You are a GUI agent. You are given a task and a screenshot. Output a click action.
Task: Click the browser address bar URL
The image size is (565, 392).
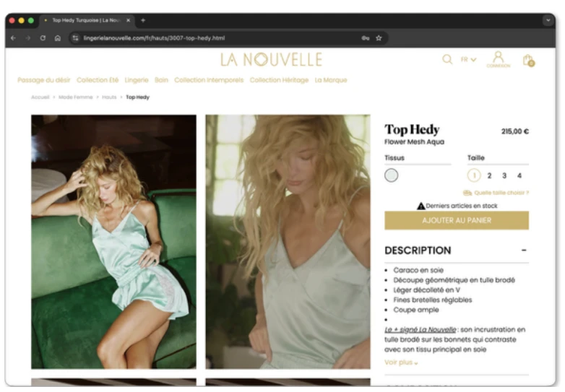[154, 38]
